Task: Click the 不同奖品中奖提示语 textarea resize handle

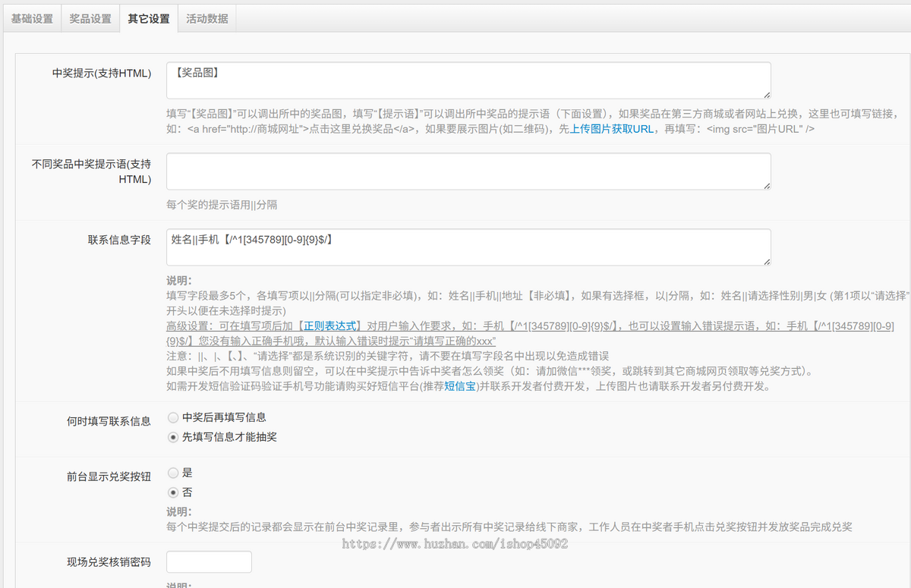Action: (x=766, y=185)
